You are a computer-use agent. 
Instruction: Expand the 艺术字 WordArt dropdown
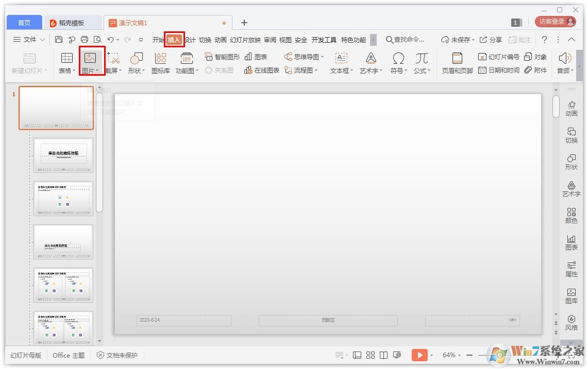369,62
